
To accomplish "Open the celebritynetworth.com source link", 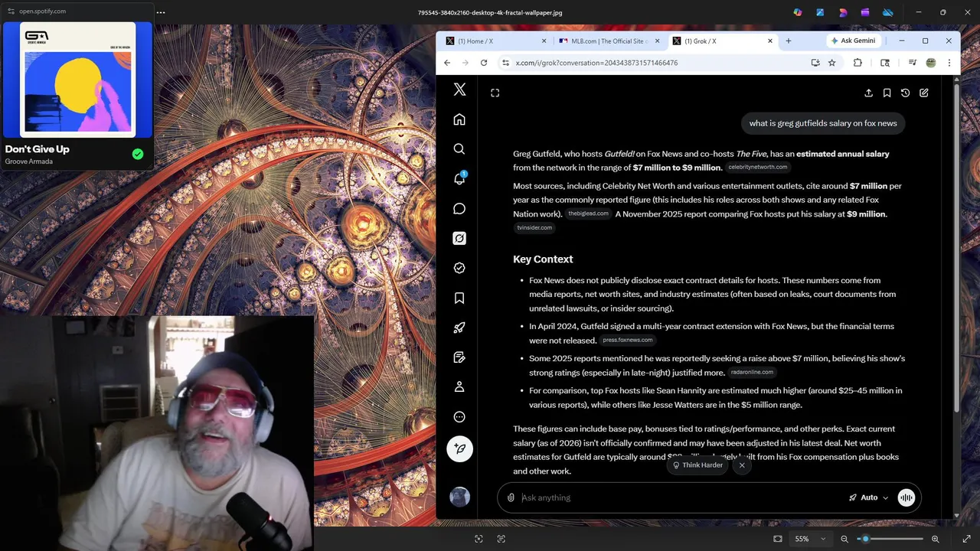I will [758, 167].
